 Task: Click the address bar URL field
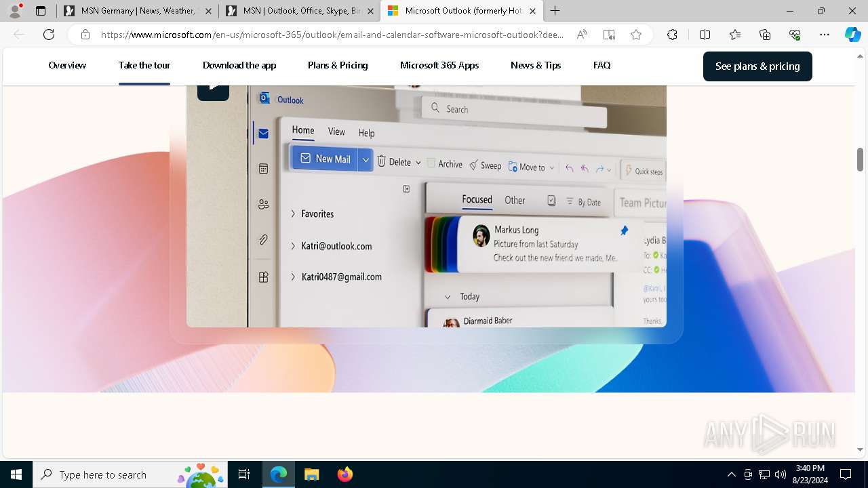click(332, 35)
